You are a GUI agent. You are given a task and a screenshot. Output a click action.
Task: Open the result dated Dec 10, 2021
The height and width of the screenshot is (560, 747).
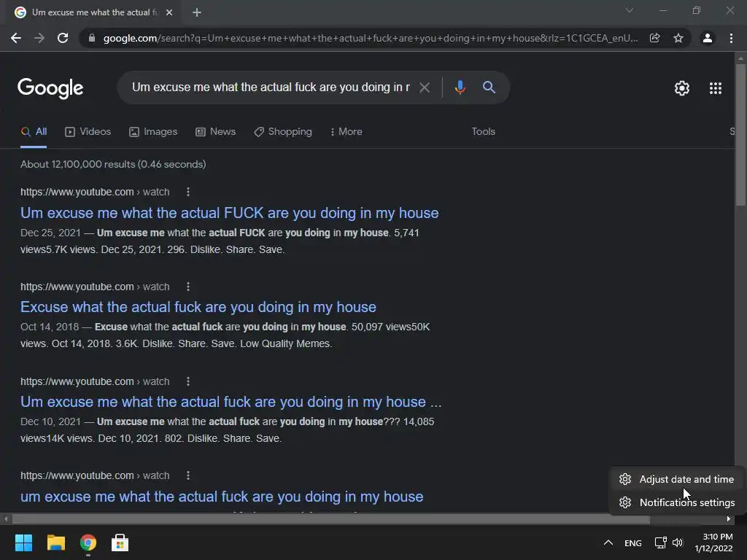(231, 402)
